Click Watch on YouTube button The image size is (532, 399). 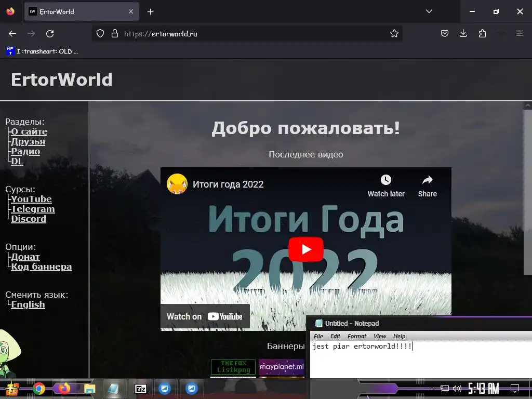205,316
